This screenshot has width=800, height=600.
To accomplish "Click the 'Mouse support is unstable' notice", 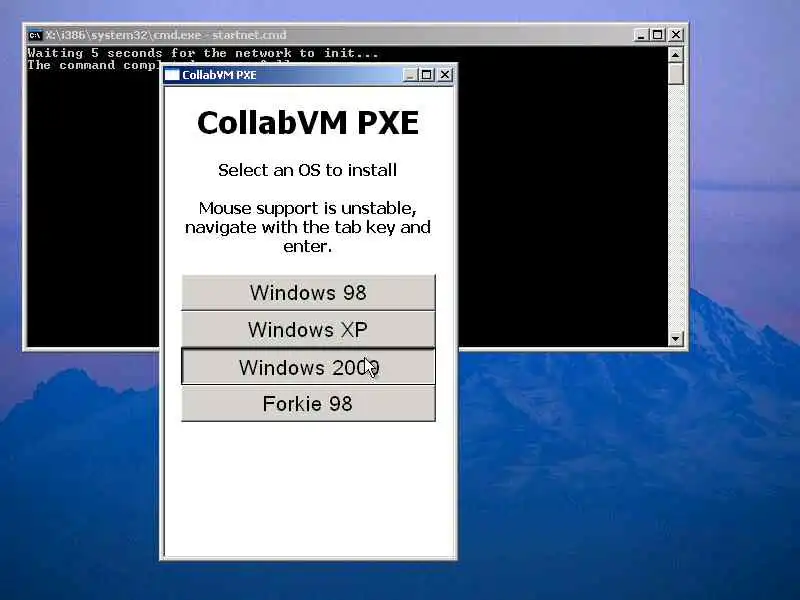I will 308,227.
